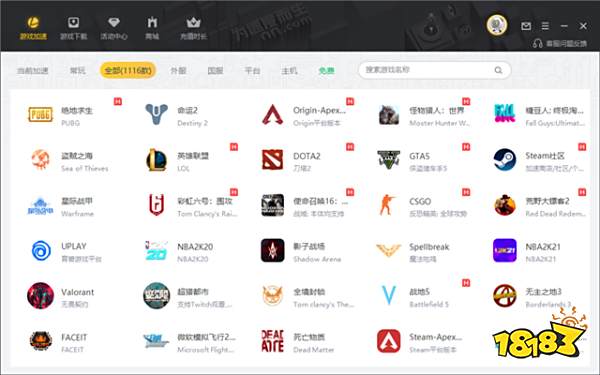Select the NBA2K21 purple icon
This screenshot has width=600, height=375.
[505, 250]
